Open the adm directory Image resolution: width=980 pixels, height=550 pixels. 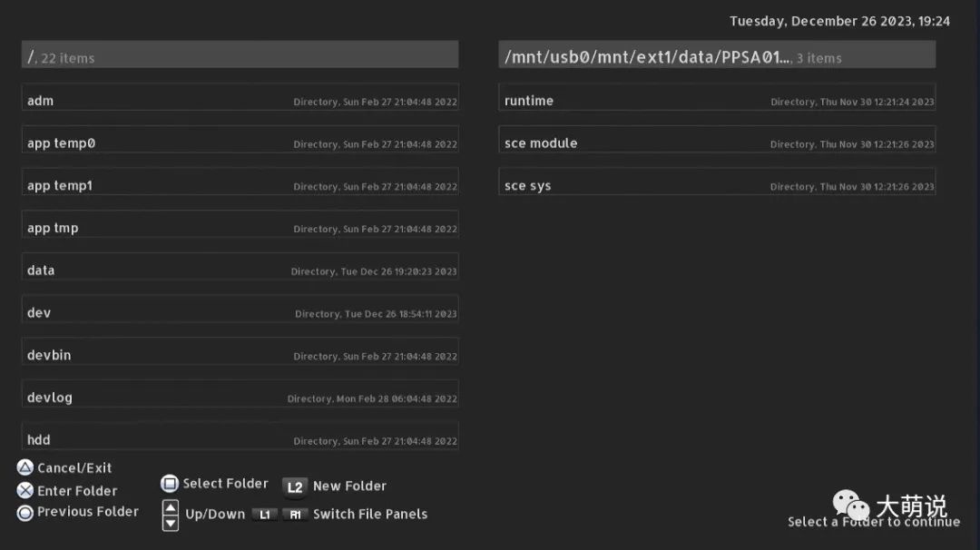pos(240,100)
